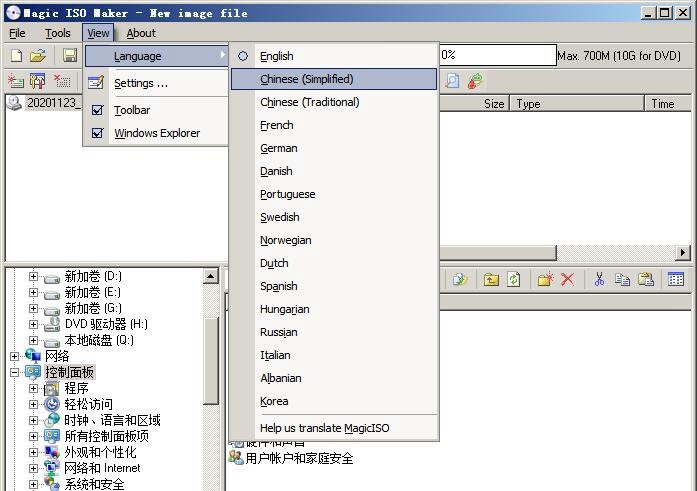The width and height of the screenshot is (697, 491).
Task: Expand the 新加卷 (E:) tree node
Action: coord(33,292)
